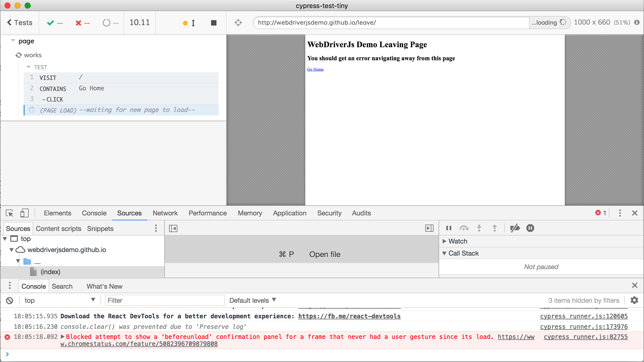This screenshot has width=644, height=362.
Task: Click the console filter input field
Action: (x=164, y=300)
